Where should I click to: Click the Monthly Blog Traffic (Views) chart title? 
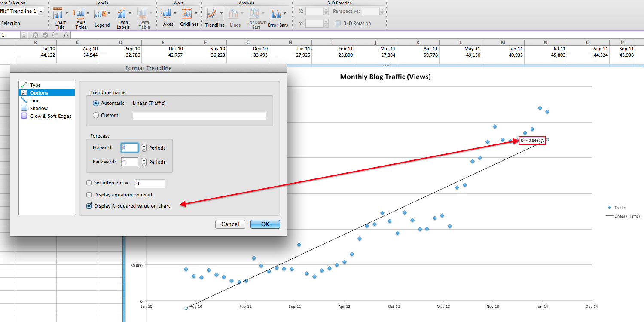click(385, 77)
